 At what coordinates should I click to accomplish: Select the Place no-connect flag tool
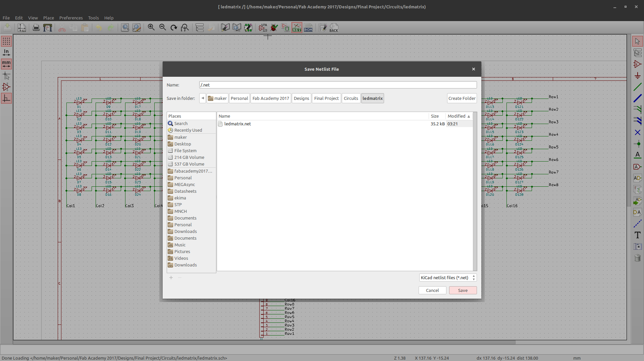pyautogui.click(x=638, y=132)
